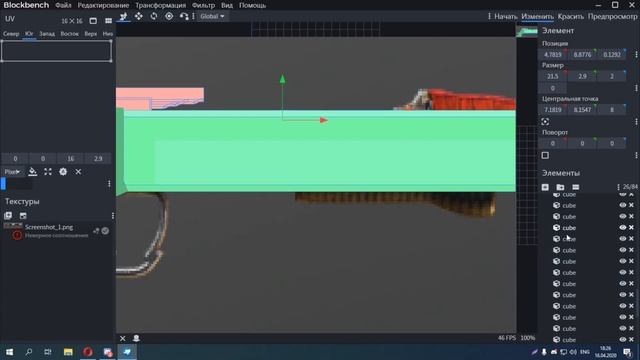Switch UV face to Север

pyautogui.click(x=11, y=34)
